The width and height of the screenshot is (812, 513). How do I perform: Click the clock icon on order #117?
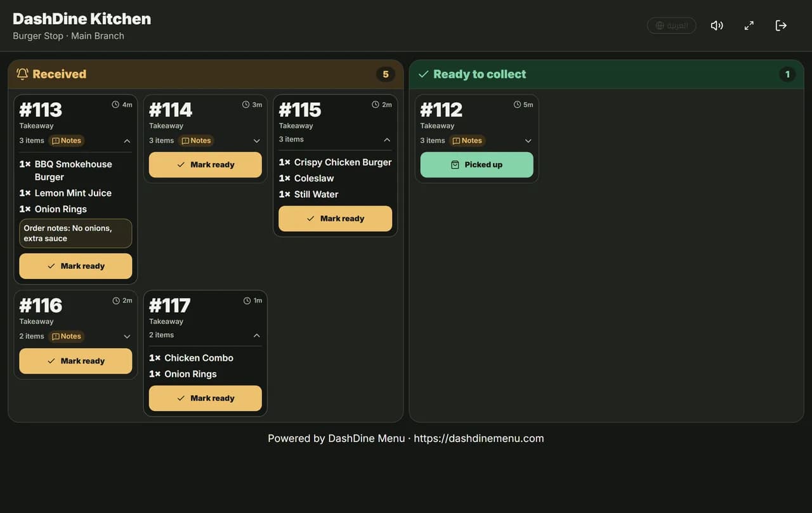point(247,301)
